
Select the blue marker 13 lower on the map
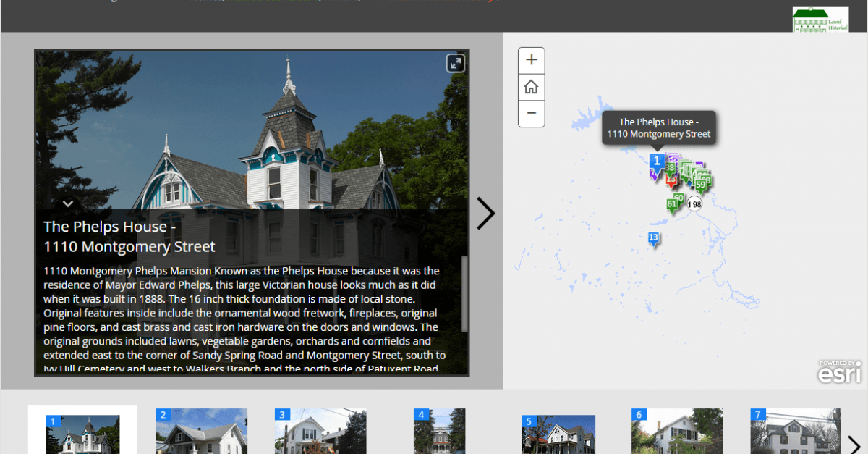[653, 237]
